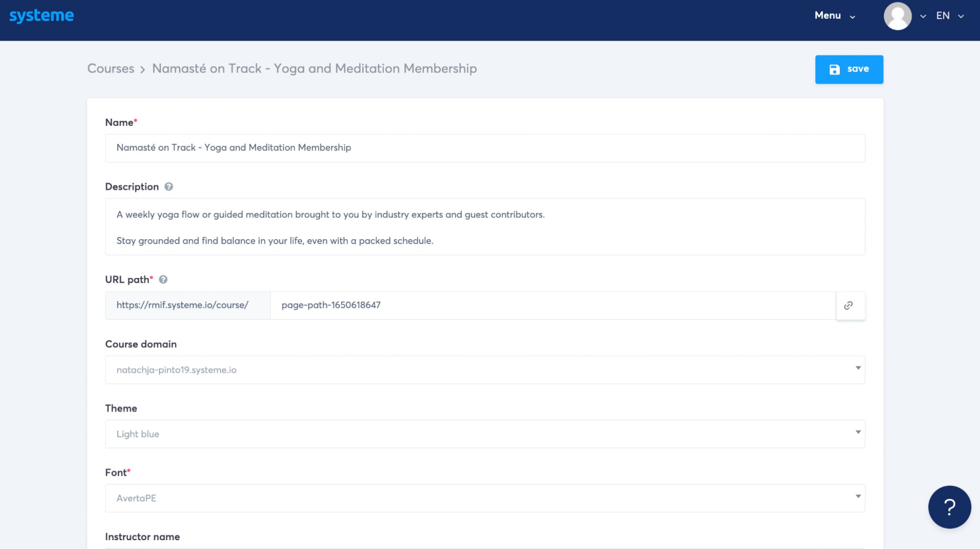Click the user avatar icon
980x549 pixels.
coord(897,16)
